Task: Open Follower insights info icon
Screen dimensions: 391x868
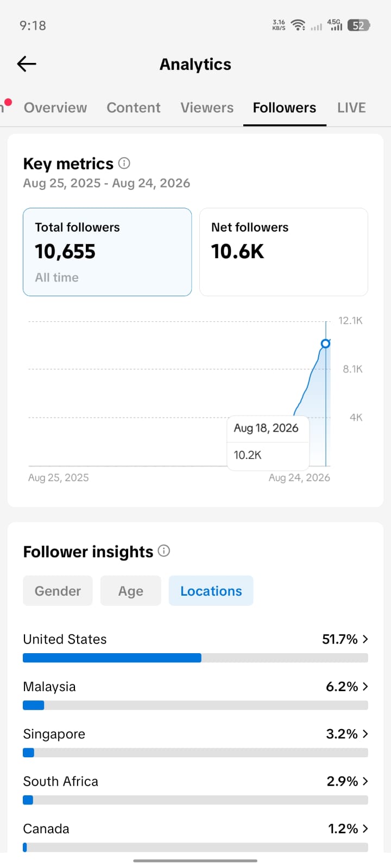Action: tap(164, 551)
